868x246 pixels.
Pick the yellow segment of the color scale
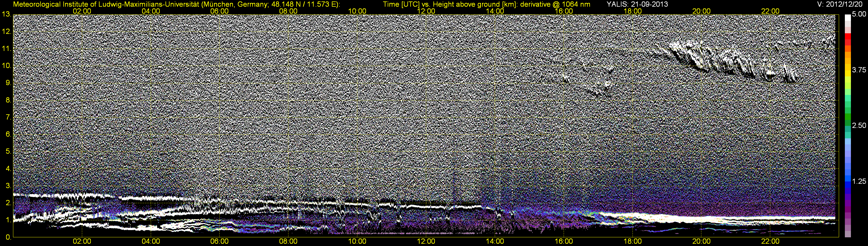point(847,74)
